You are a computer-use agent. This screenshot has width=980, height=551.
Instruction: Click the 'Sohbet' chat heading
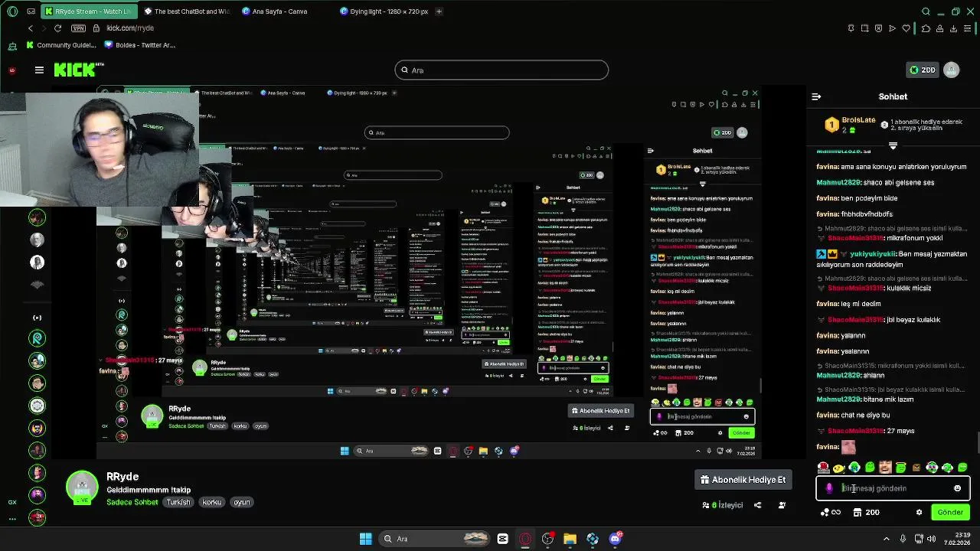click(x=893, y=96)
